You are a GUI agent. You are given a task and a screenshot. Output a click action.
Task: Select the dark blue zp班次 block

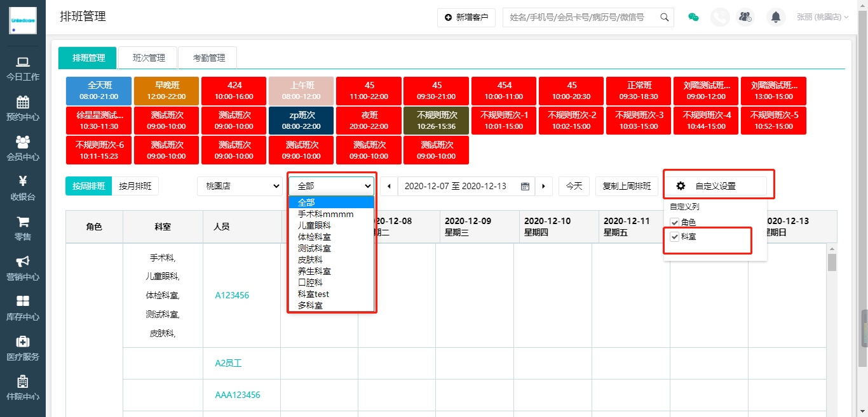[301, 121]
